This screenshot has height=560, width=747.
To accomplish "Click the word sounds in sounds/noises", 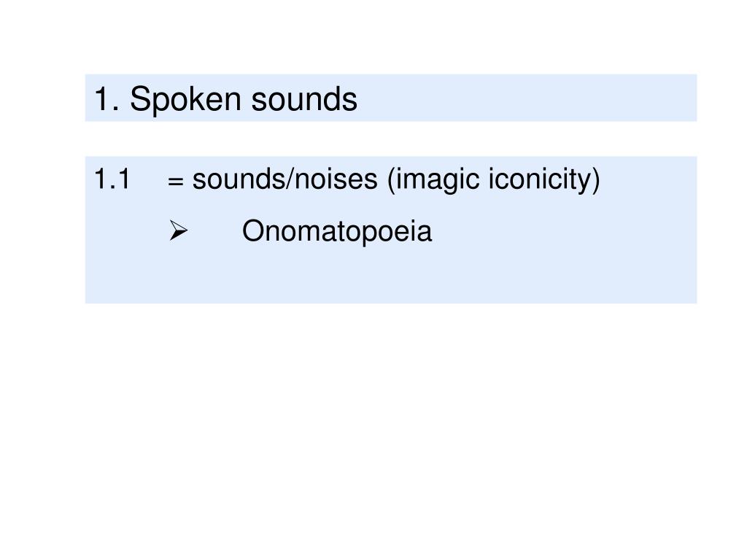I will click(239, 179).
